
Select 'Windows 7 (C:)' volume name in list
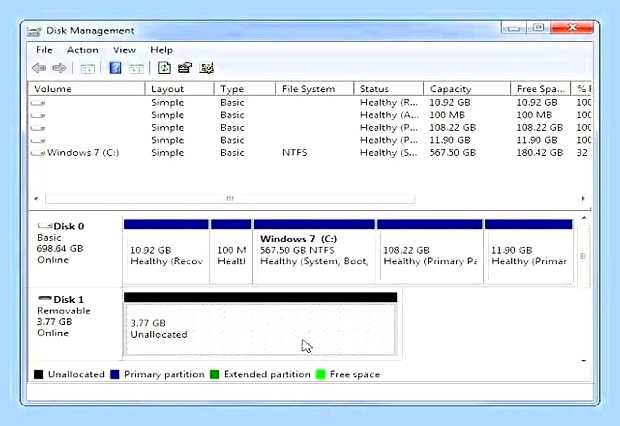[83, 153]
